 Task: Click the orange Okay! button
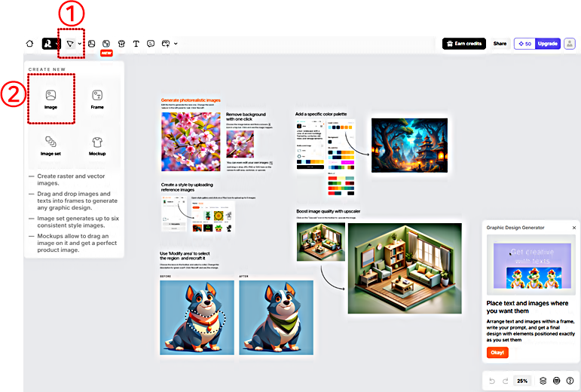pos(497,352)
